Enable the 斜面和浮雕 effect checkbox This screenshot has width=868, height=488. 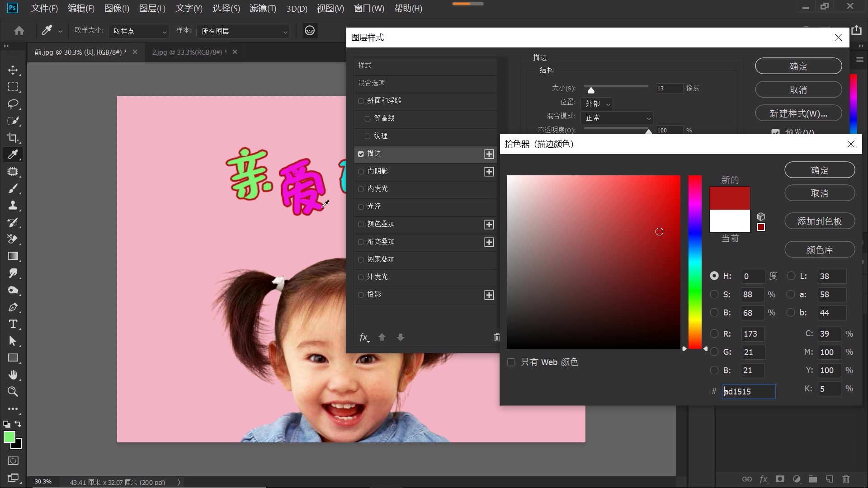361,100
